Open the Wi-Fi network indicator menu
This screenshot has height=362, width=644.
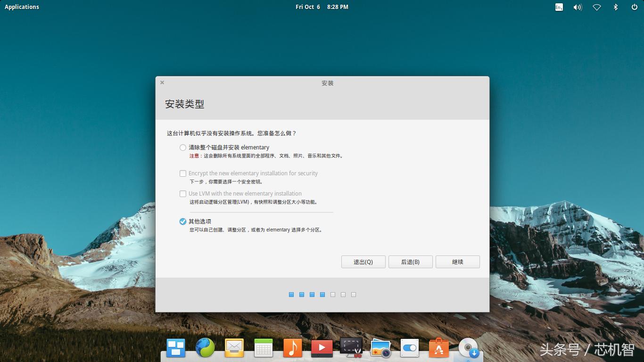coord(596,7)
